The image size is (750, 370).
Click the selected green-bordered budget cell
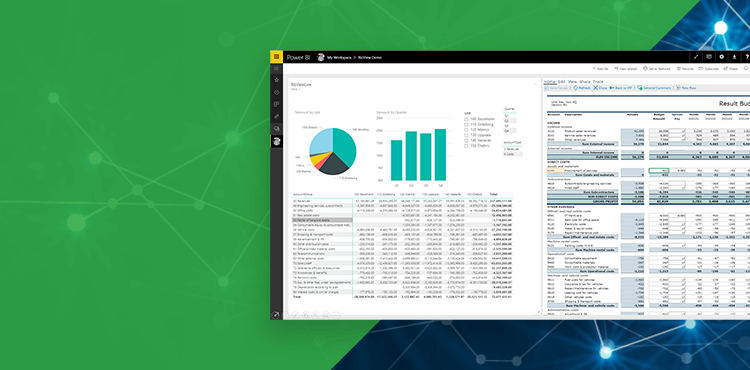(659, 170)
